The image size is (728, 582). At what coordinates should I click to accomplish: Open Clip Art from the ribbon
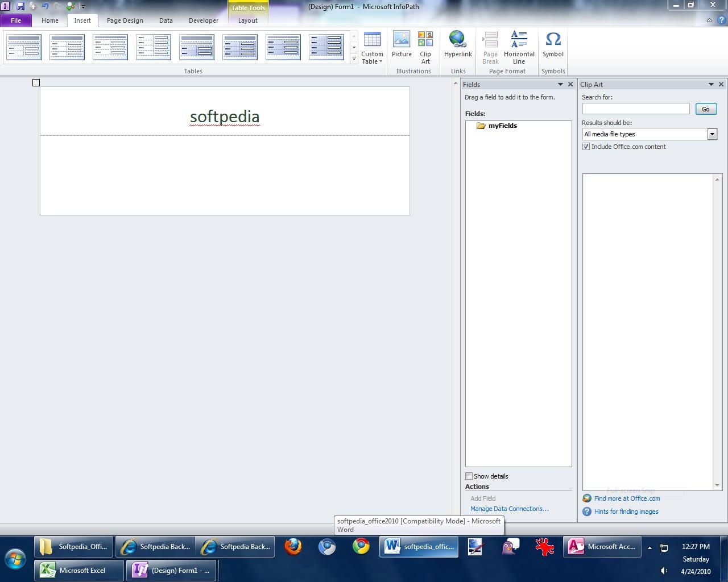(x=425, y=47)
